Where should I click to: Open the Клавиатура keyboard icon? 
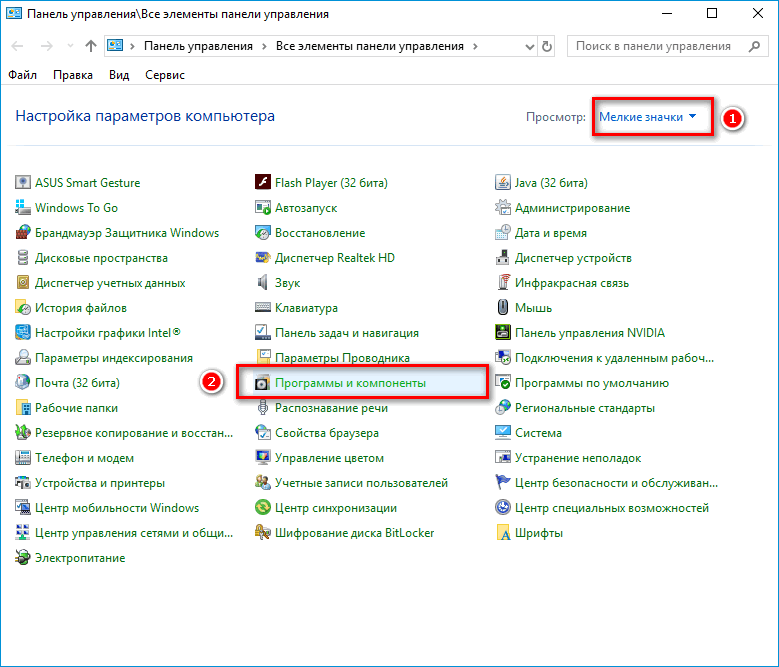coord(264,308)
